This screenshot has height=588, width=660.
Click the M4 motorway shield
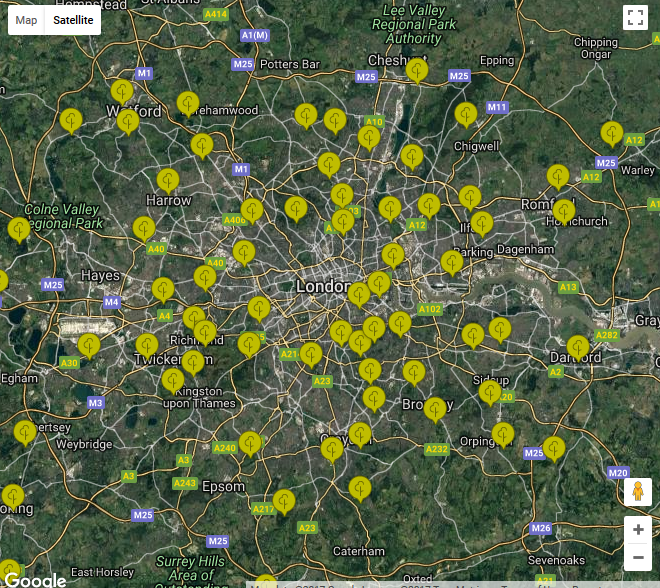(112, 302)
